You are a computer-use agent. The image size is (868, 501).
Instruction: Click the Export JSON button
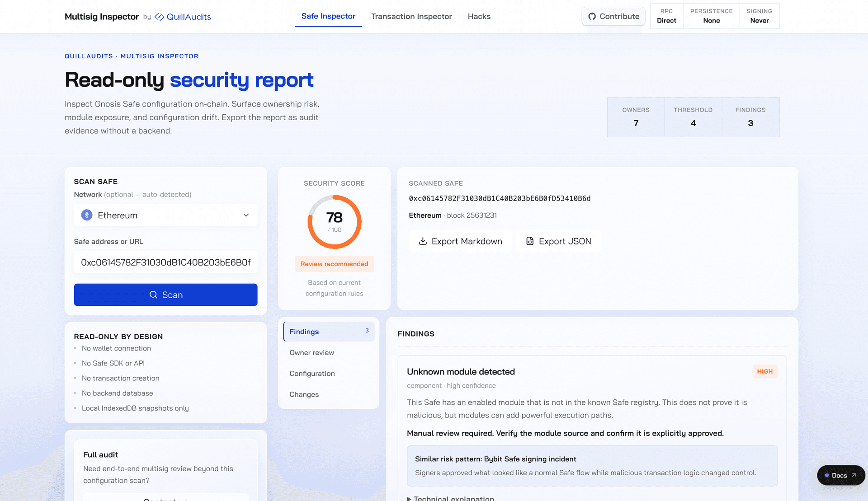(x=558, y=241)
